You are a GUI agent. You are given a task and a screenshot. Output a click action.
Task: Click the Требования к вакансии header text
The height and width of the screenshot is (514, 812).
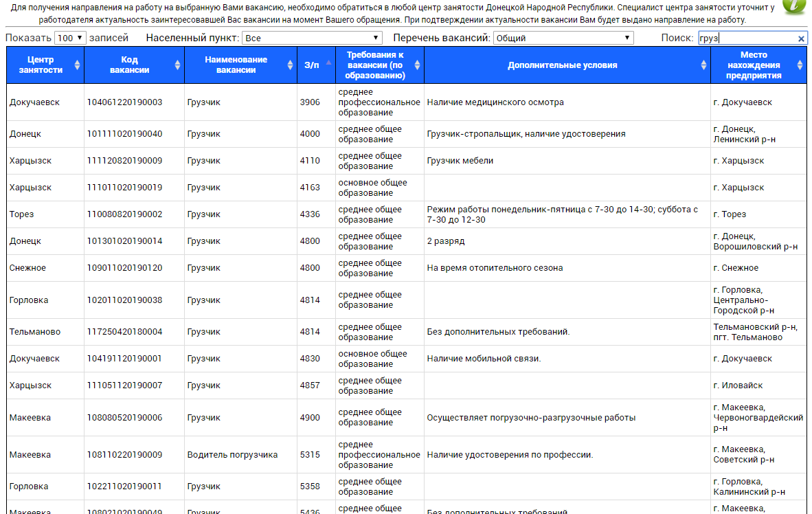(x=375, y=65)
